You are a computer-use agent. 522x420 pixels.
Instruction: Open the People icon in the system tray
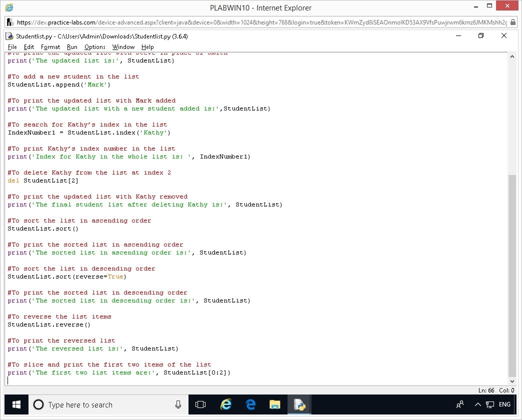coord(460,404)
